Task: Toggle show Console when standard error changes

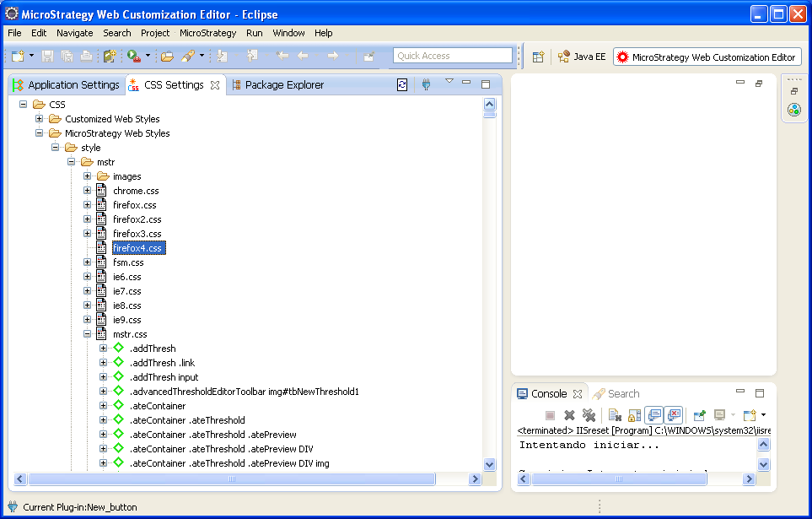Action: click(673, 414)
